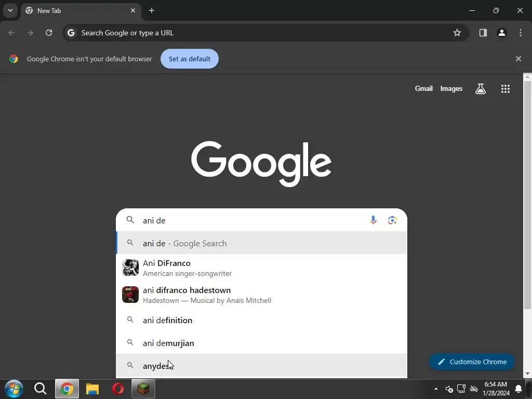Open the Google apps grid
This screenshot has width=532, height=399.
(x=505, y=89)
